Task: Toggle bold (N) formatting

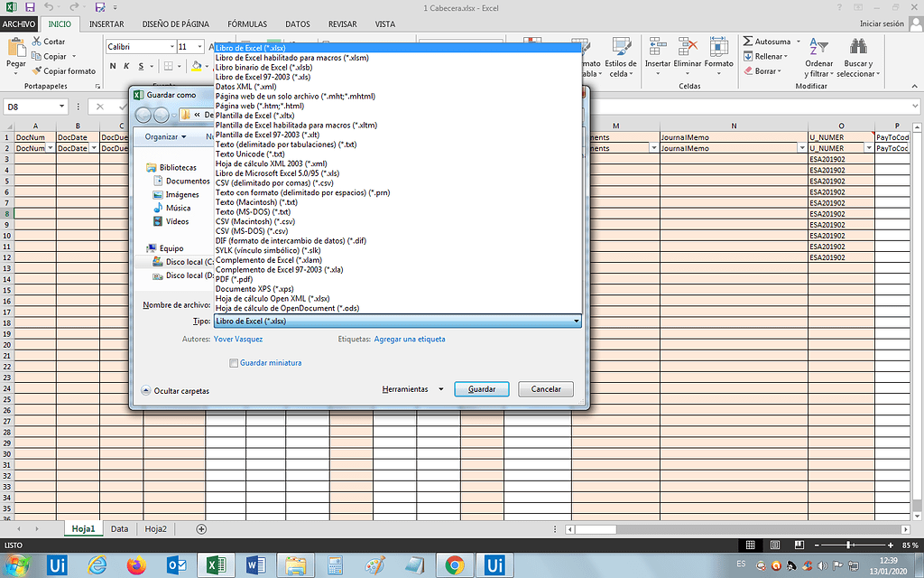Action: click(x=112, y=66)
